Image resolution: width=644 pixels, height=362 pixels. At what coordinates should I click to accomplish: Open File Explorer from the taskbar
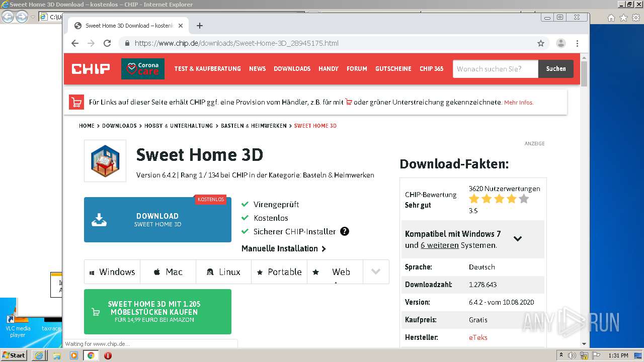coord(56,355)
